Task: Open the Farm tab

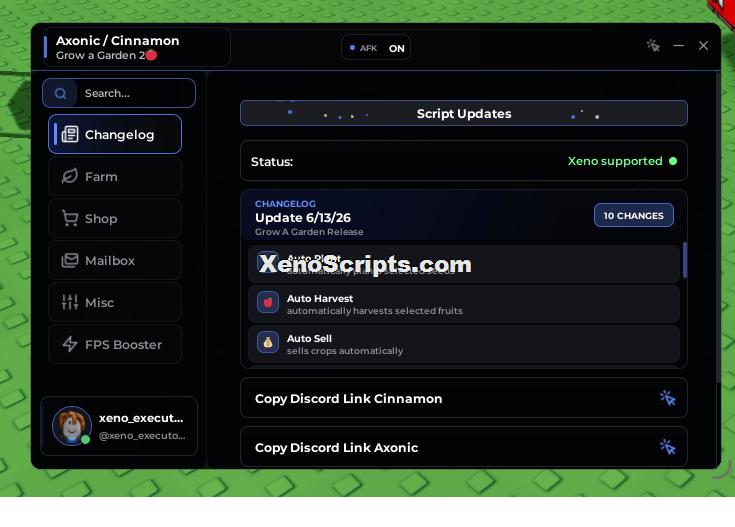Action: [115, 176]
